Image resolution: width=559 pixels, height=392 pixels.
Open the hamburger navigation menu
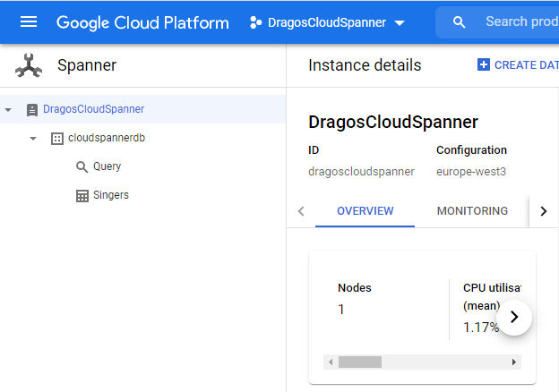pos(29,22)
